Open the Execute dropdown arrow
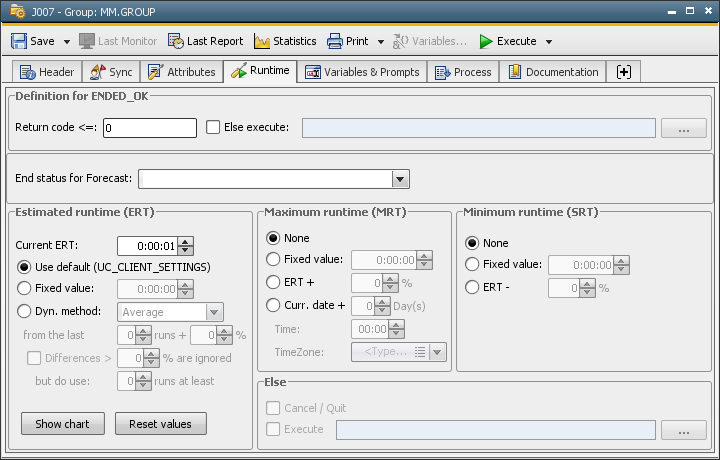 click(x=549, y=42)
